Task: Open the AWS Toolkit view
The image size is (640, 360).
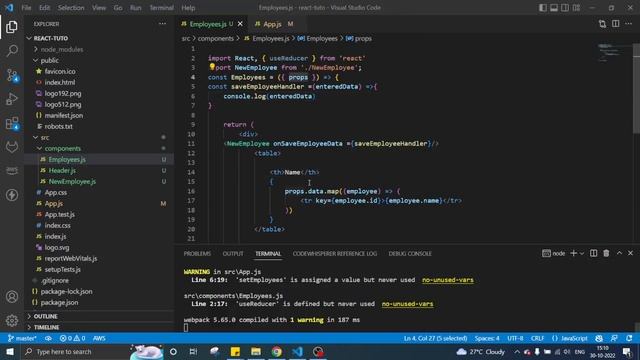Action: [12, 171]
